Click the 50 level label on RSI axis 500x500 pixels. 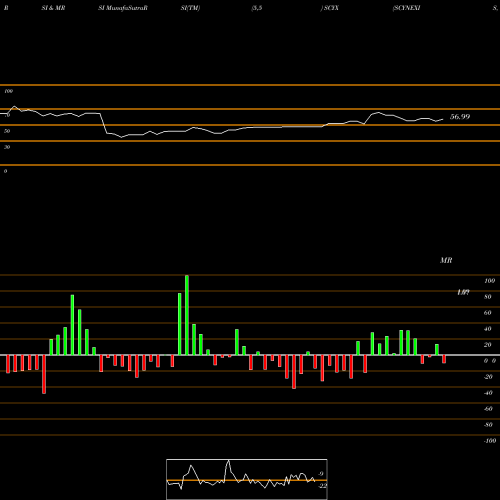7,131
